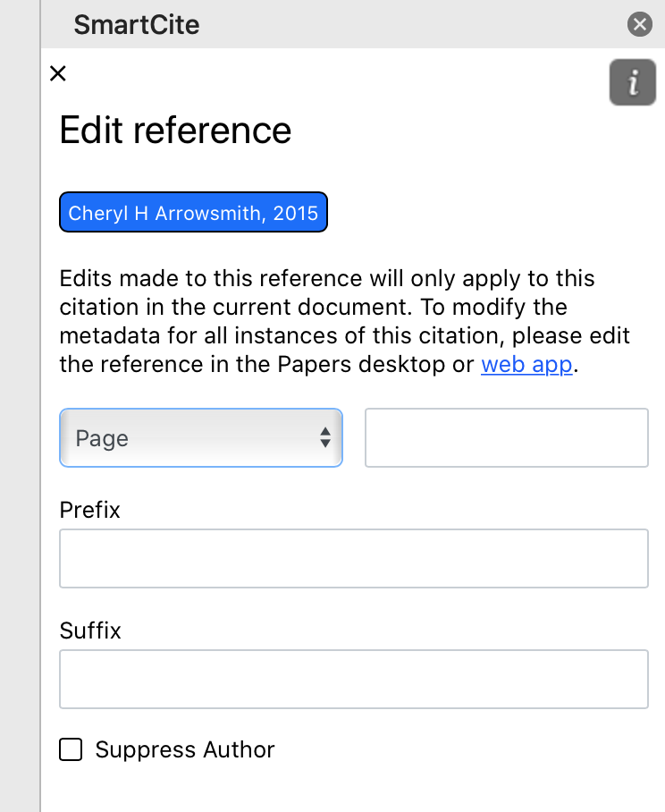Select the Cheryl H Arrowsmith, 2015 citation chip
The height and width of the screenshot is (812, 665).
(x=193, y=212)
